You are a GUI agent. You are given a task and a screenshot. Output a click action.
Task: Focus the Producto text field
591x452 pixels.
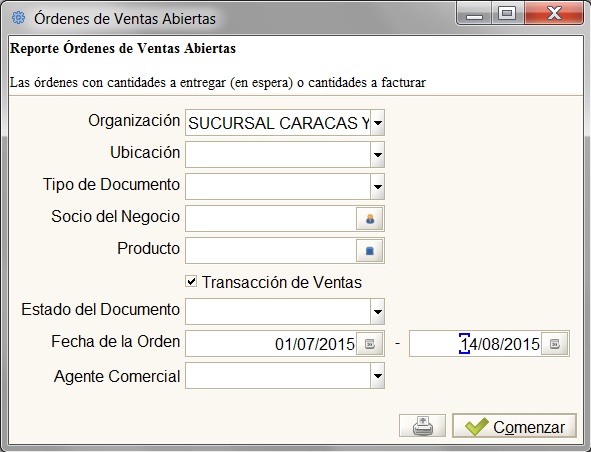click(271, 251)
